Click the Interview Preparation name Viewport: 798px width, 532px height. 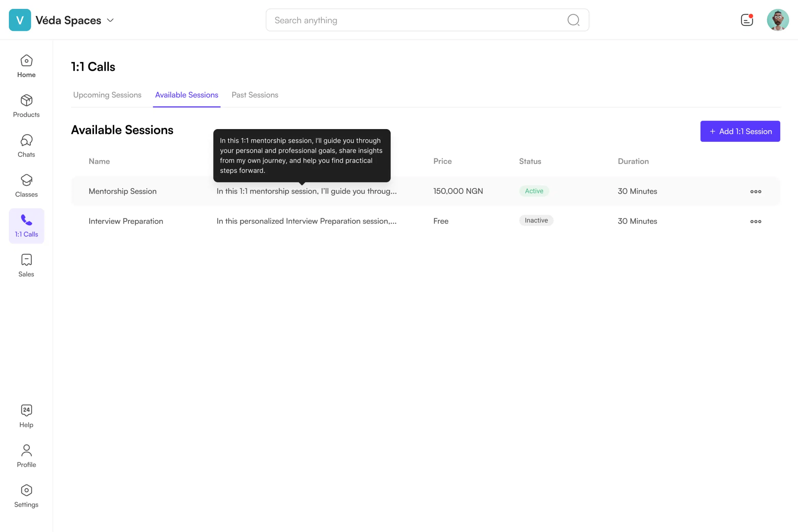(x=126, y=221)
